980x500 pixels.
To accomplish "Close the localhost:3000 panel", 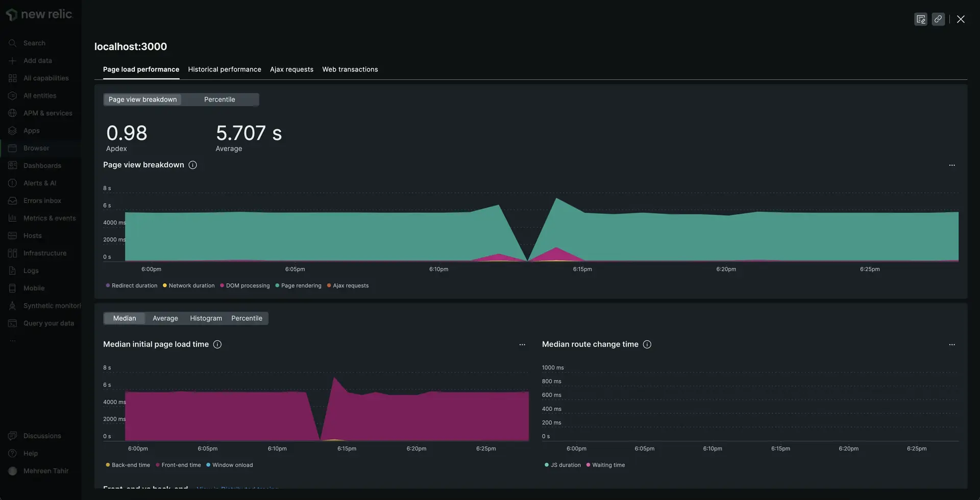I will [961, 19].
